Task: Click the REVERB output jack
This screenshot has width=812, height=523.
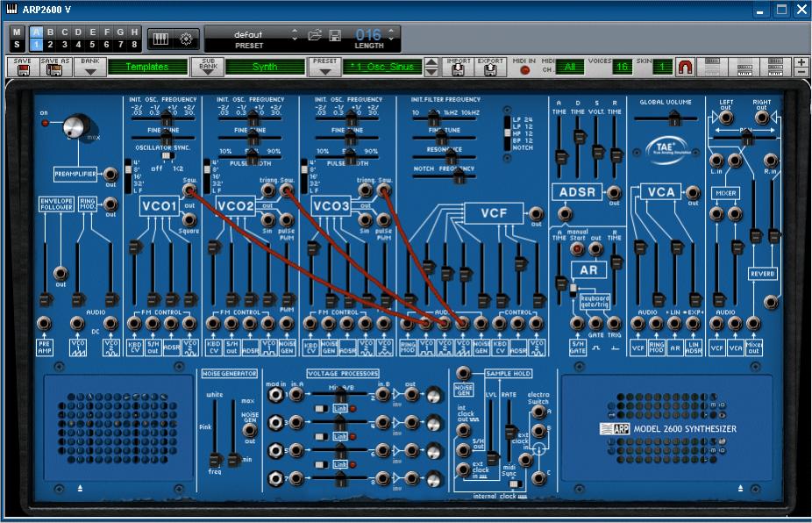Action: [x=771, y=301]
